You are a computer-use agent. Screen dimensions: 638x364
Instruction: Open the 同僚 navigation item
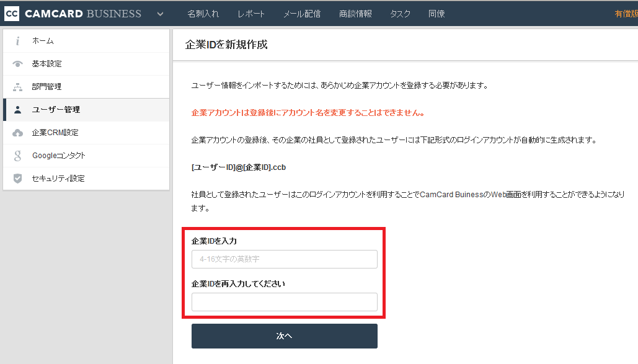(436, 14)
